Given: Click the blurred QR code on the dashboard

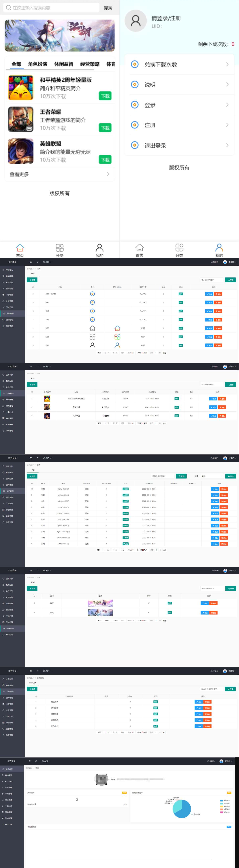Looking at the screenshot, I should [101, 779].
